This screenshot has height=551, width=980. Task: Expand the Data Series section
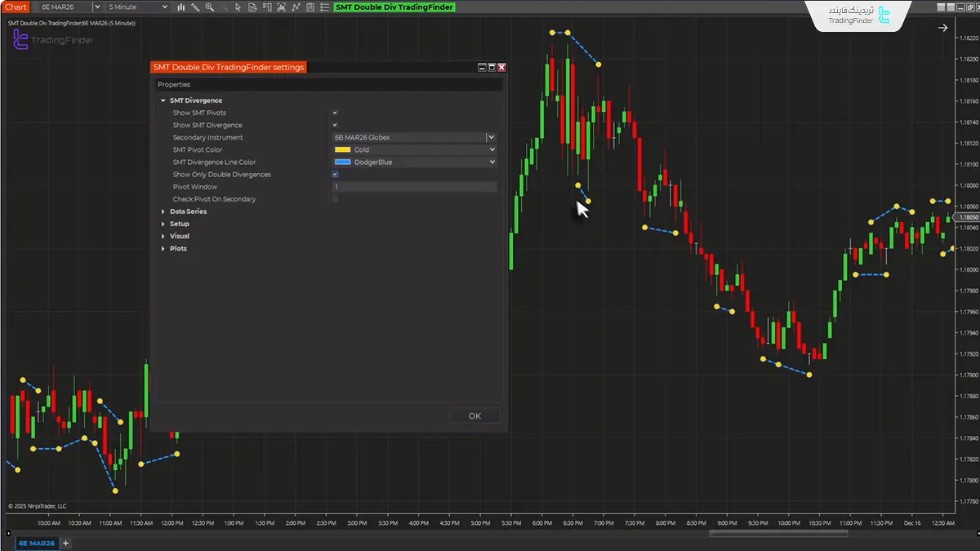pyautogui.click(x=188, y=211)
